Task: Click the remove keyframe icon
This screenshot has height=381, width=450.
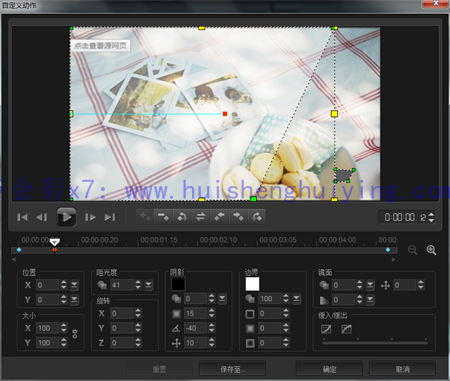Action: 163,217
